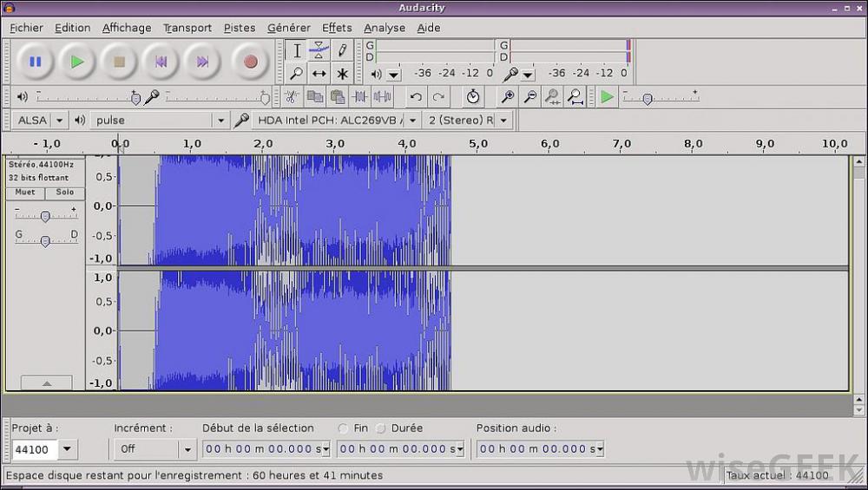Click the red Record button
Viewport: 868px width, 490px height.
pos(251,62)
